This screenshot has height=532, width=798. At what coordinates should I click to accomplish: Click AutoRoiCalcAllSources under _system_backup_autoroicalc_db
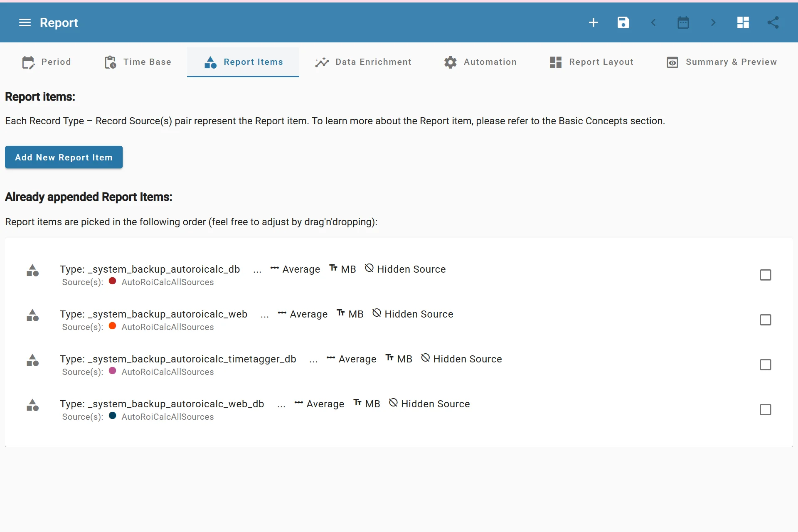point(167,282)
